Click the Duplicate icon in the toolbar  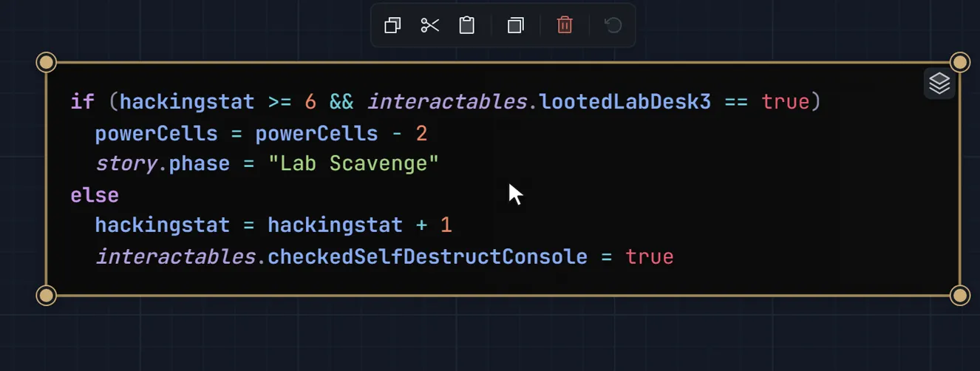point(515,26)
